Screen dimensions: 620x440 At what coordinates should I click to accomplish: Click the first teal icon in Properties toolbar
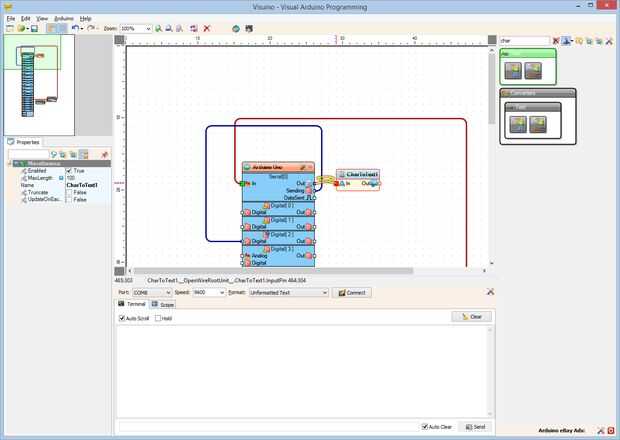point(54,155)
